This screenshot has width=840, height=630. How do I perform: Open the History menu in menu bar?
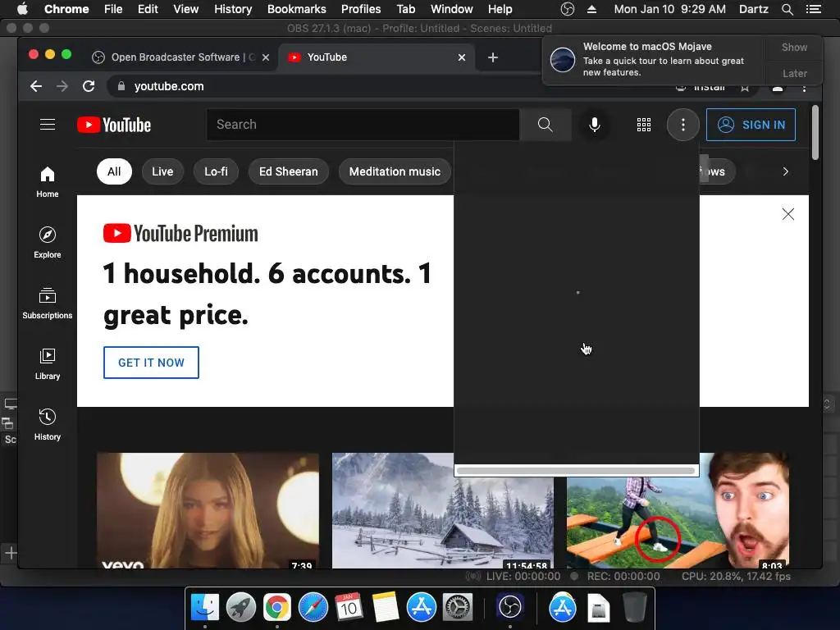pyautogui.click(x=233, y=9)
